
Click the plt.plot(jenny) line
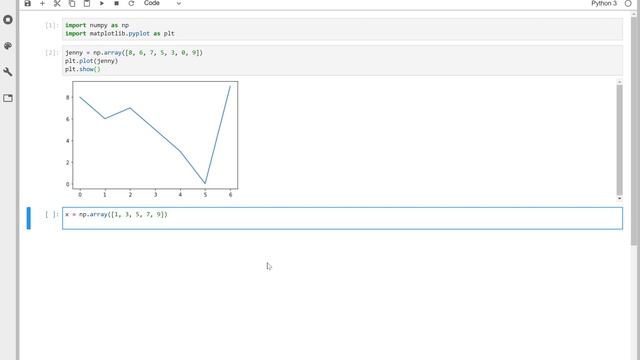[91, 61]
